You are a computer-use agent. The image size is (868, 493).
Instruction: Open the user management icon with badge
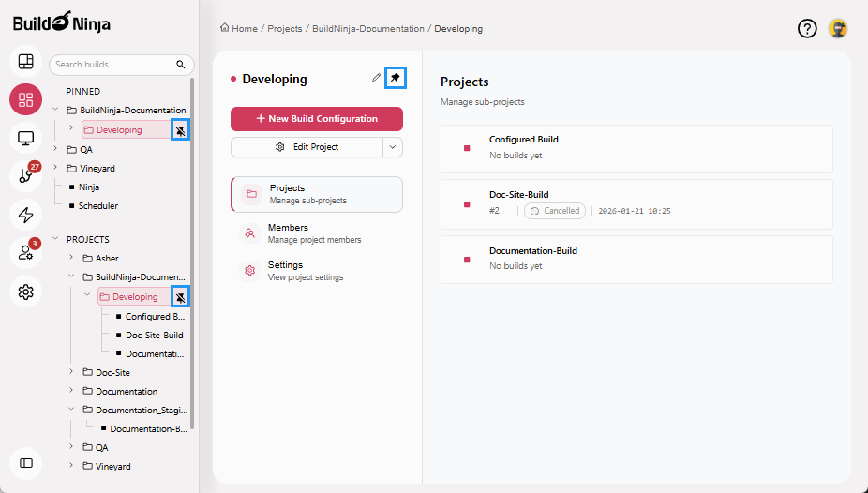pyautogui.click(x=26, y=253)
